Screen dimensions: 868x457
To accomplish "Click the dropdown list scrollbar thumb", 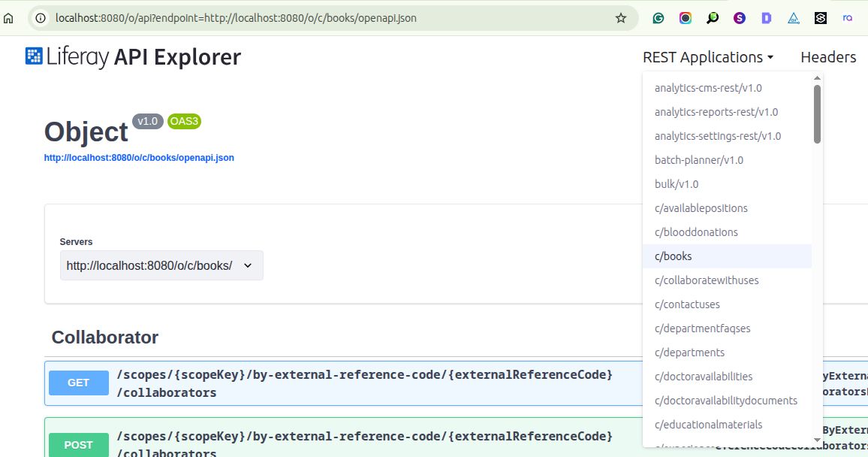I will coord(817,114).
